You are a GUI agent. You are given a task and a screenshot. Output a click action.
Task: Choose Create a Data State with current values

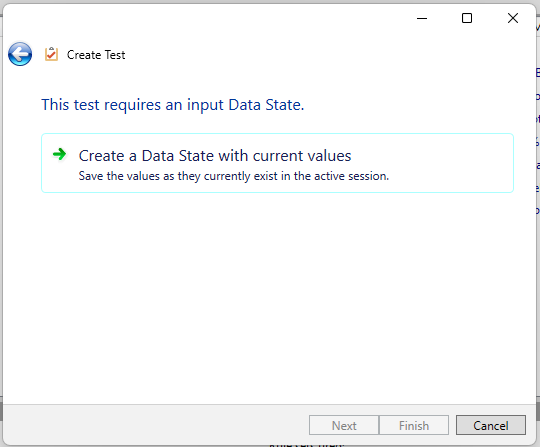click(x=278, y=163)
